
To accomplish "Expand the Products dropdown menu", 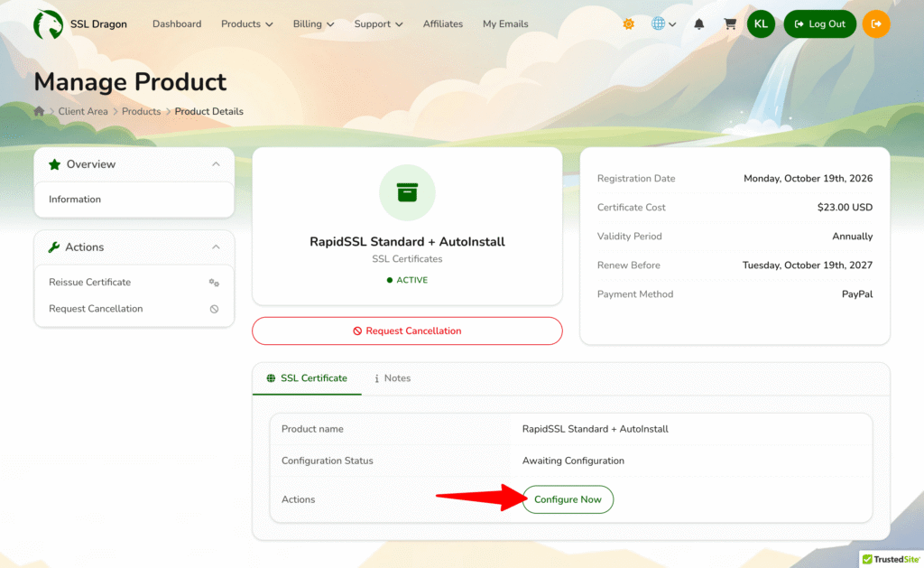I will click(247, 24).
